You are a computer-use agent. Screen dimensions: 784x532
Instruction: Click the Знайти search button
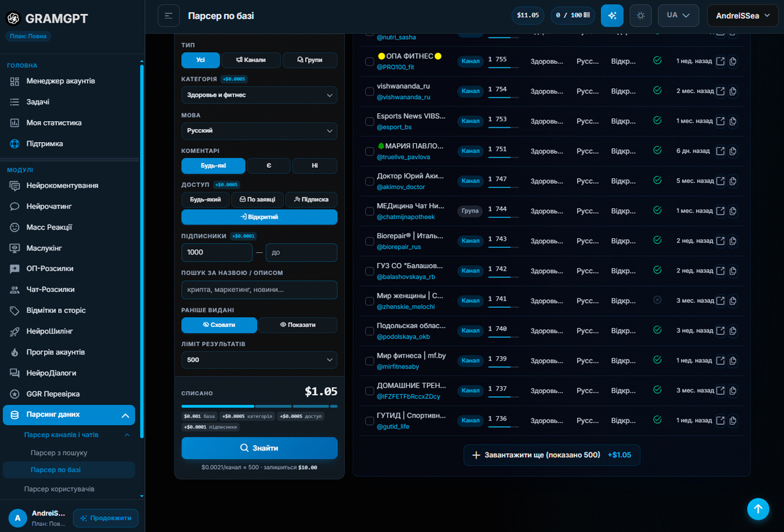click(x=259, y=448)
